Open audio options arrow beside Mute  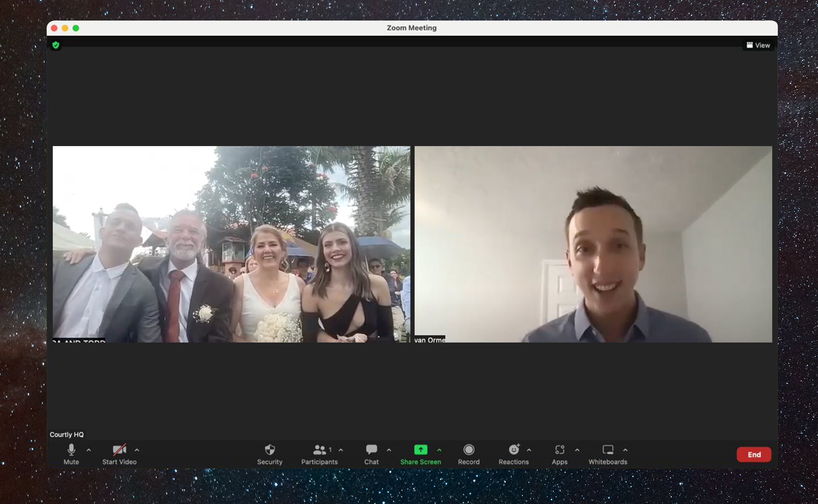(89, 450)
